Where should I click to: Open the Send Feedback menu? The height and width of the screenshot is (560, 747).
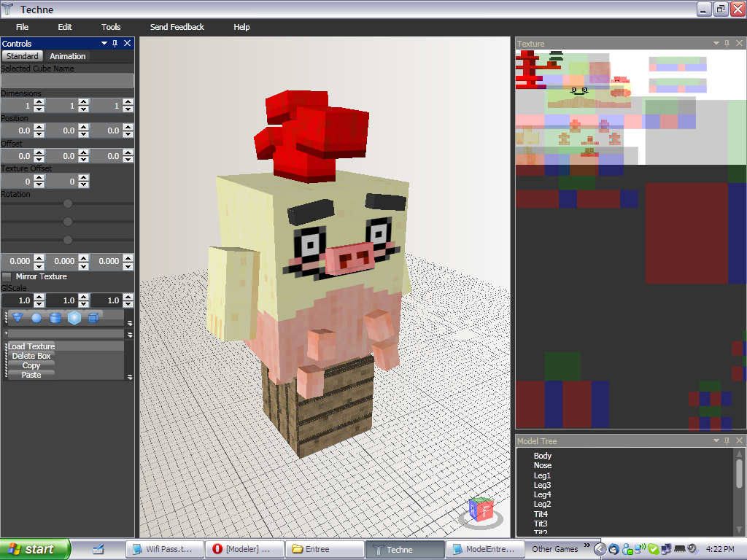click(x=177, y=27)
